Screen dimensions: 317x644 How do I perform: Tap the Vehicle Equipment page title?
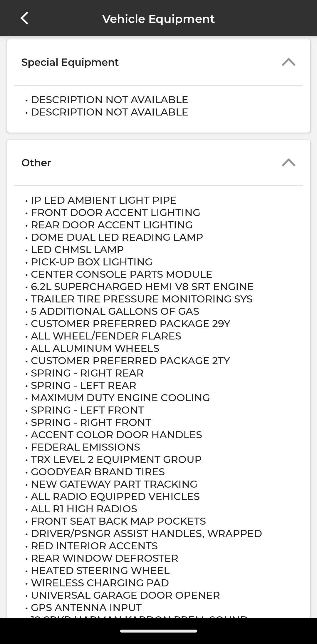158,19
